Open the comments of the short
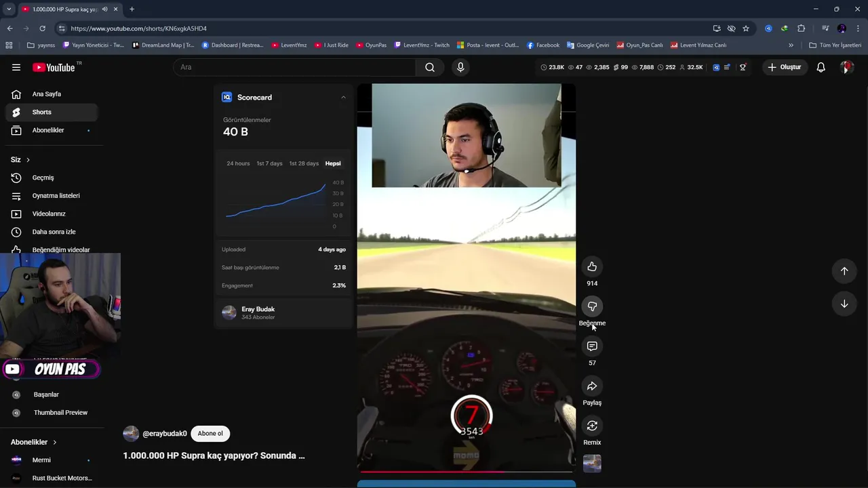The height and width of the screenshot is (488, 868). tap(592, 346)
